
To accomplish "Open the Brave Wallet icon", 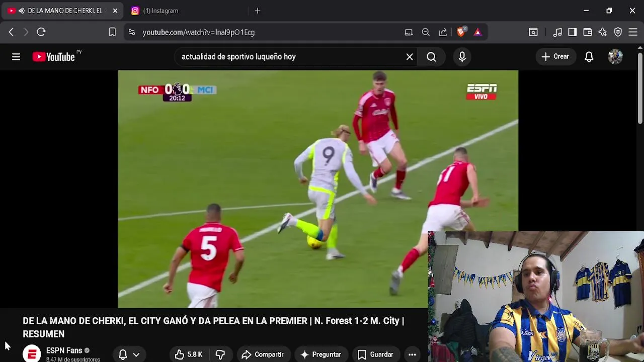I will (588, 32).
